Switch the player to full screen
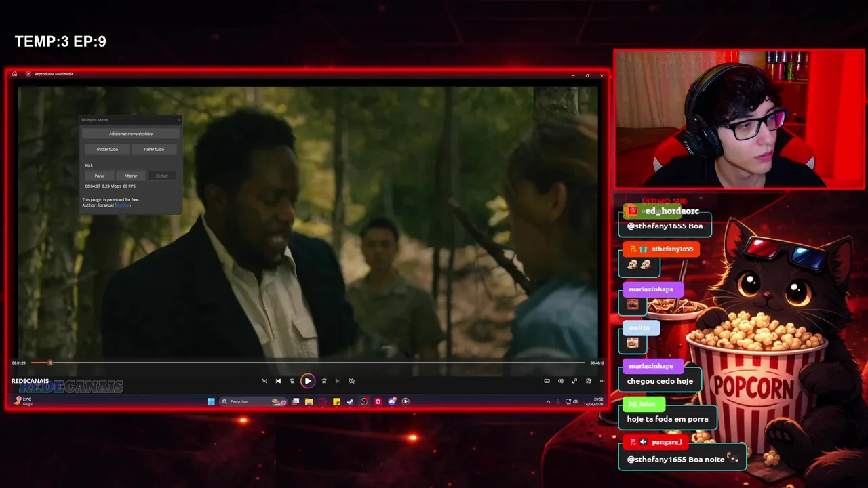Viewport: 868px width, 488px height. (x=574, y=381)
